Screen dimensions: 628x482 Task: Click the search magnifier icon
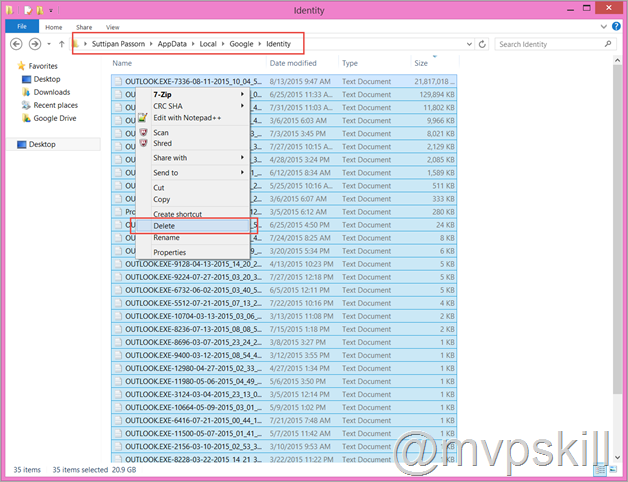pos(608,44)
